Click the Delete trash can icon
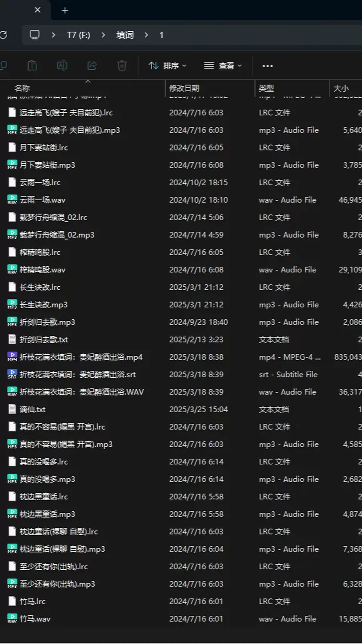This screenshot has width=362, height=644. (x=122, y=66)
